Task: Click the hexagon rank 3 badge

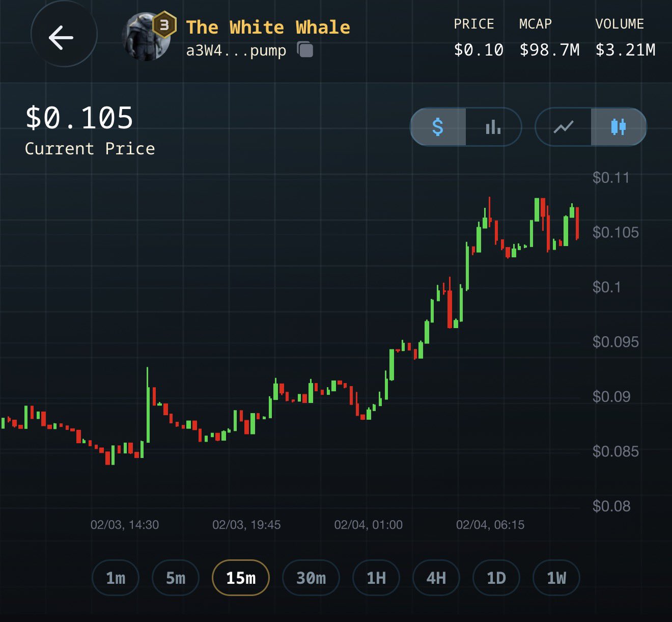Action: click(164, 24)
